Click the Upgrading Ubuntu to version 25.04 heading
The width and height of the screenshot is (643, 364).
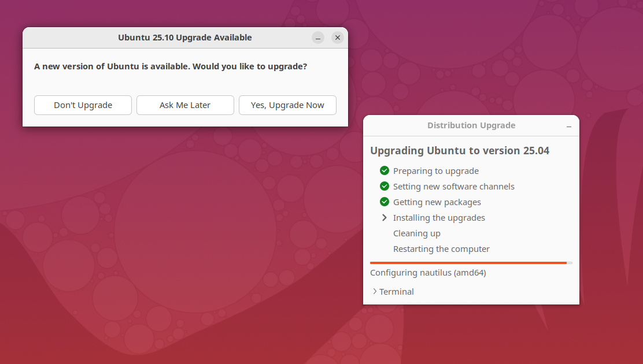[x=460, y=151]
